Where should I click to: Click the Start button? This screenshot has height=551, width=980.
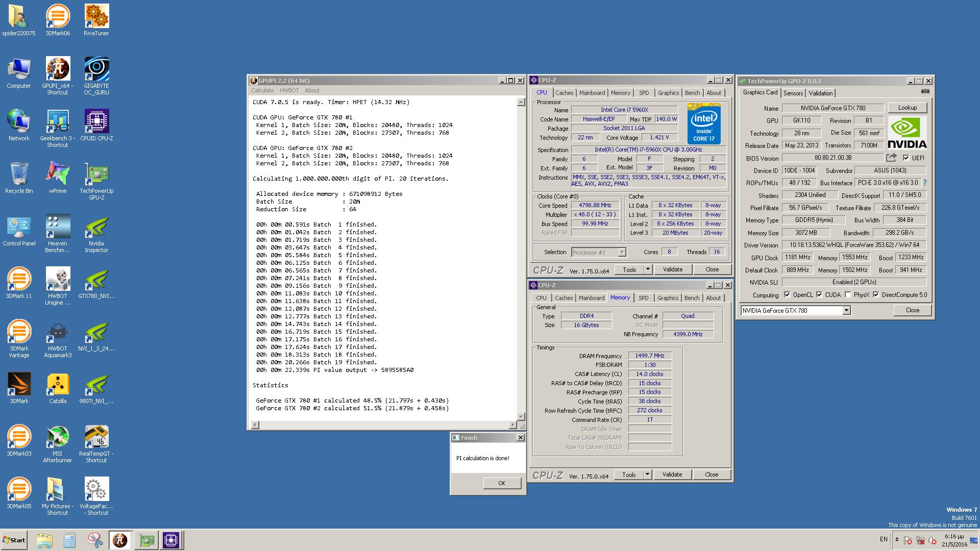(14, 540)
